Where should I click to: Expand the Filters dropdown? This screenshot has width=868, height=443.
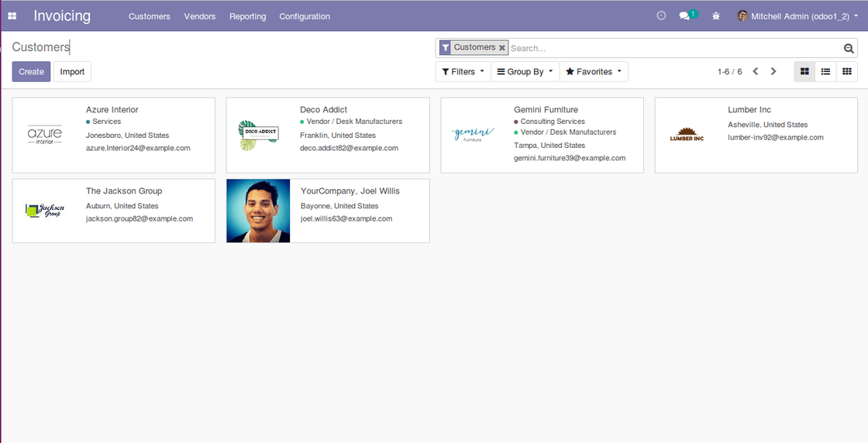463,71
